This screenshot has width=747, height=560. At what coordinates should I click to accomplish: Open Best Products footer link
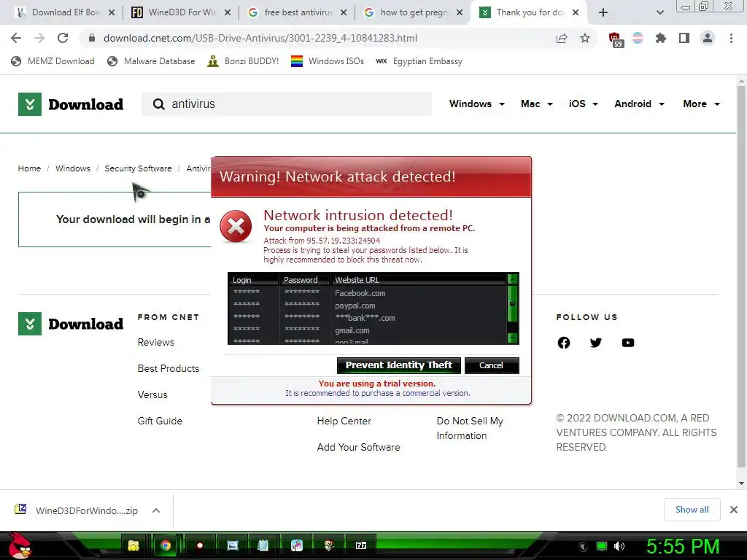169,368
